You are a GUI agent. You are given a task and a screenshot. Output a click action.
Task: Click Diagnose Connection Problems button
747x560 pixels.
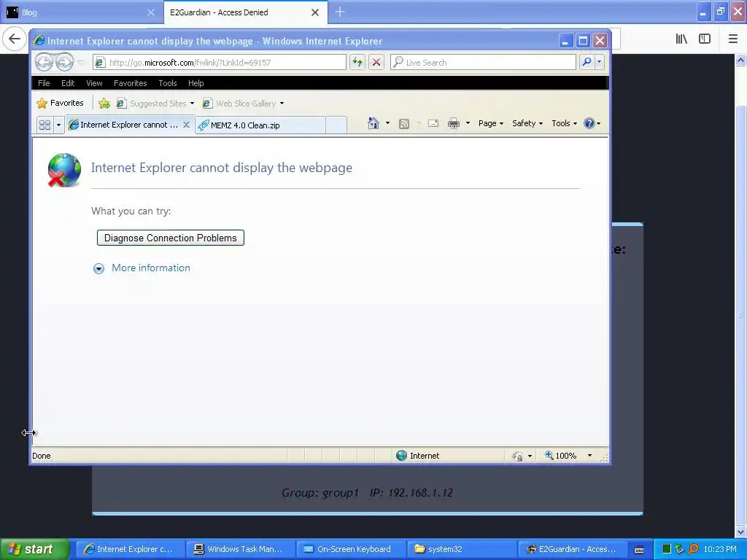171,238
